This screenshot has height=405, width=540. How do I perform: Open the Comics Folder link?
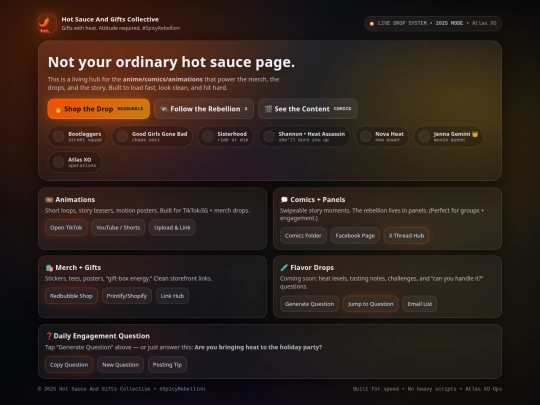click(303, 236)
